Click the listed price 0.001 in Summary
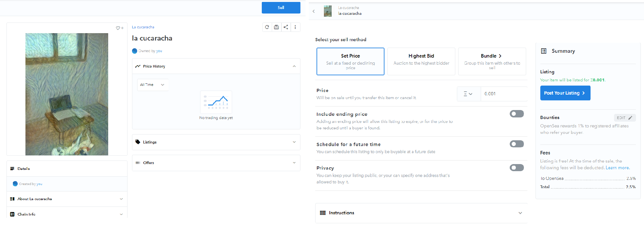This screenshot has width=644, height=231. click(x=597, y=80)
